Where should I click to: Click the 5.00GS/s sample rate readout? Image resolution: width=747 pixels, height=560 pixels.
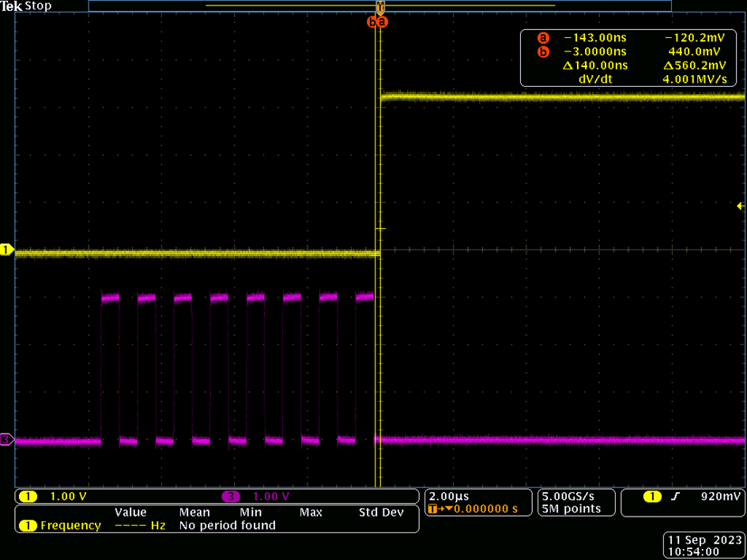568,497
